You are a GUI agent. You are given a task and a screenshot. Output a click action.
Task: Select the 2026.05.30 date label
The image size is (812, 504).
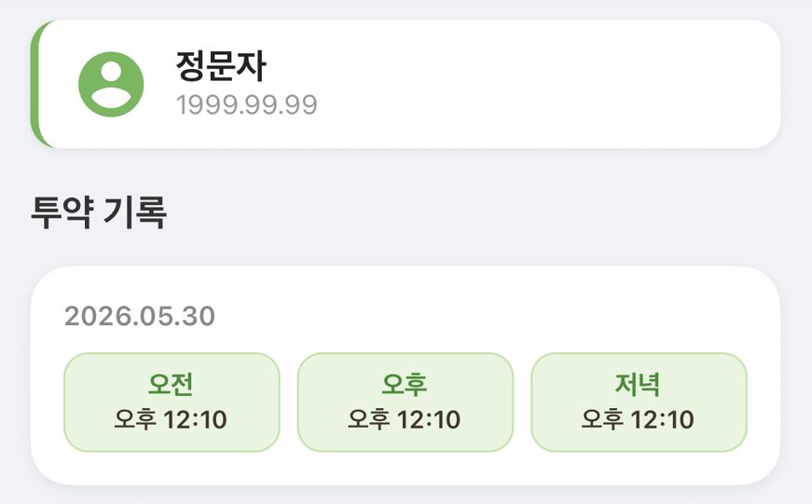click(140, 316)
